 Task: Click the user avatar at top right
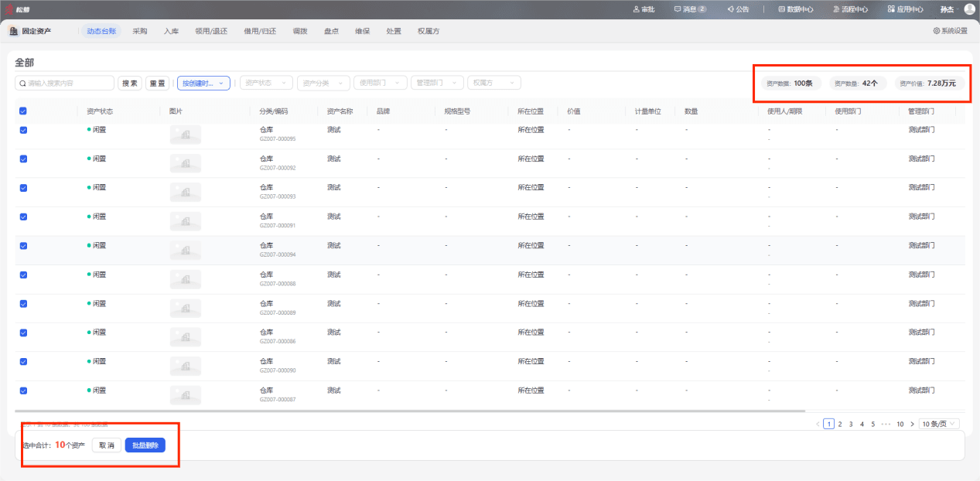(x=969, y=9)
